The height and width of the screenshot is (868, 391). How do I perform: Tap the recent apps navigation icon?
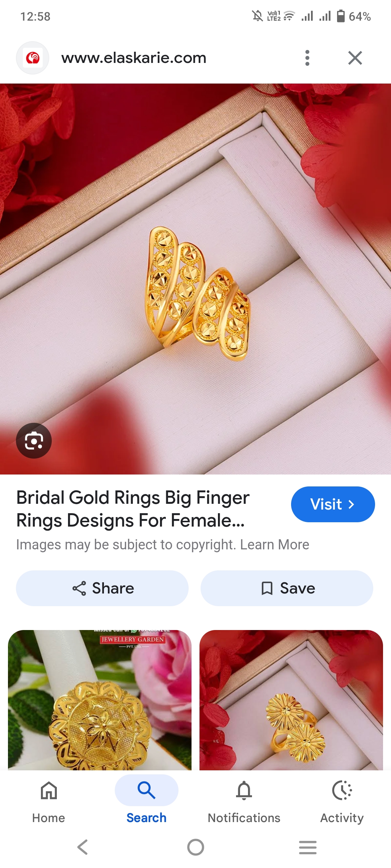pyautogui.click(x=308, y=847)
